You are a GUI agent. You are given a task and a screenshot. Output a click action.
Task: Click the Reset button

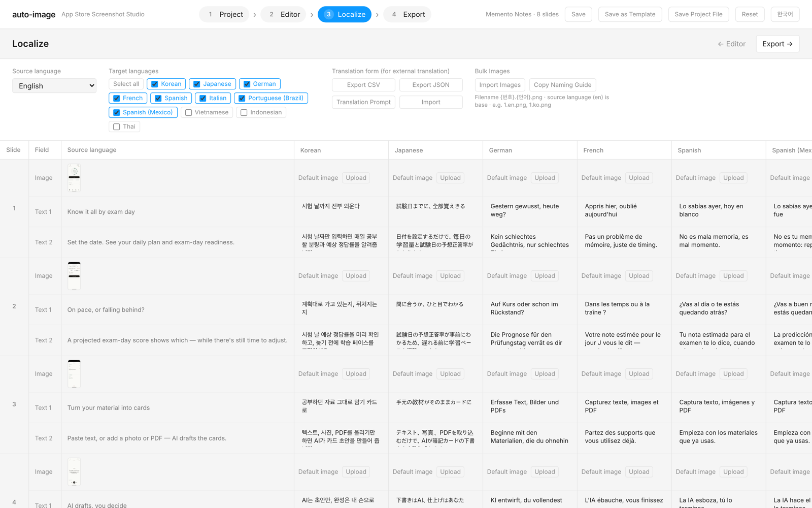750,14
